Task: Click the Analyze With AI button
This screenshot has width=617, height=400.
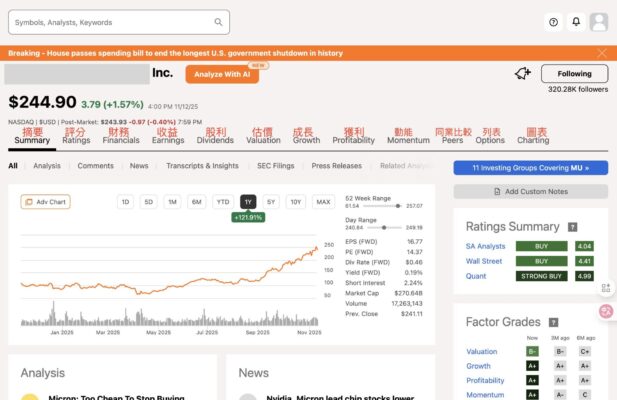Action: pos(222,75)
